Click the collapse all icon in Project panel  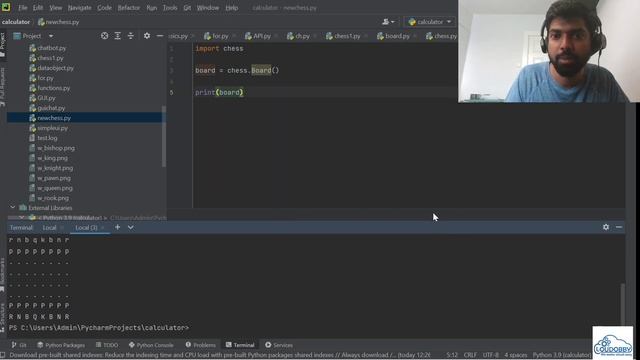[x=131, y=36]
